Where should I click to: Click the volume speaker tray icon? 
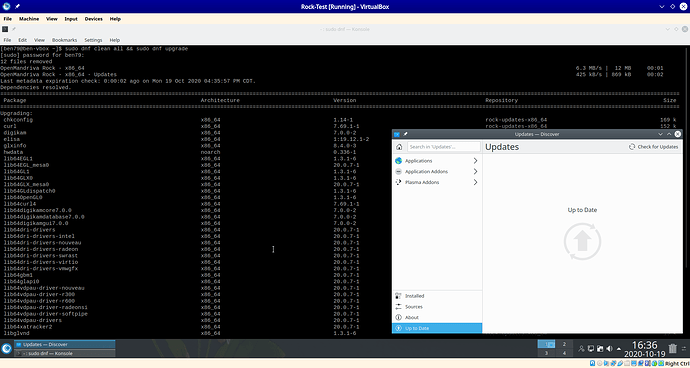point(609,349)
